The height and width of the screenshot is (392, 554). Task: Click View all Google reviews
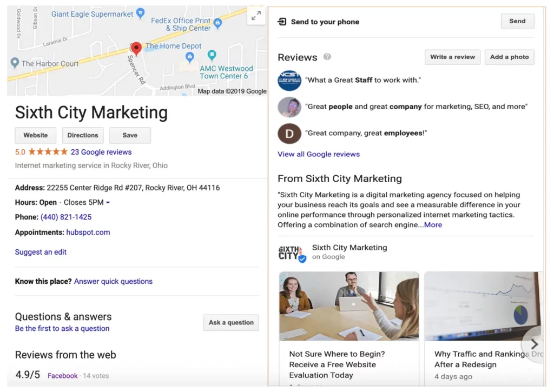pos(318,154)
